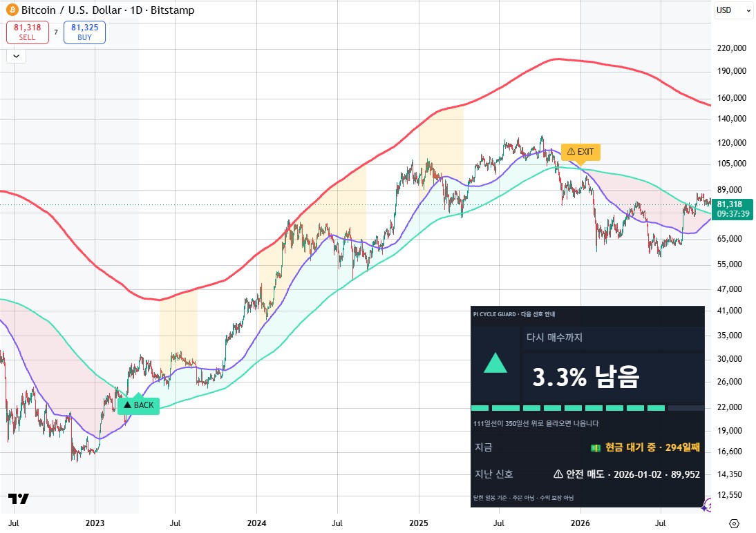
Task: Click the '다시 매수까지' label
Action: coord(554,338)
